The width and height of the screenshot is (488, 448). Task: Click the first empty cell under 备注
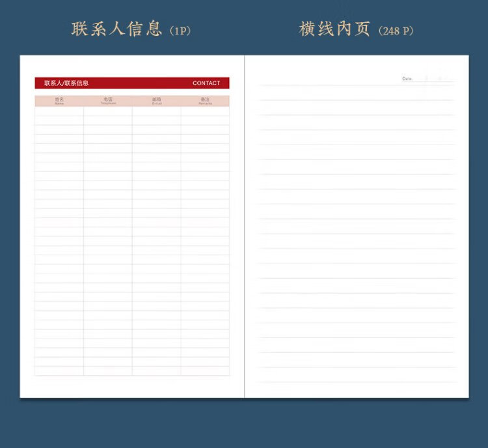coord(205,111)
